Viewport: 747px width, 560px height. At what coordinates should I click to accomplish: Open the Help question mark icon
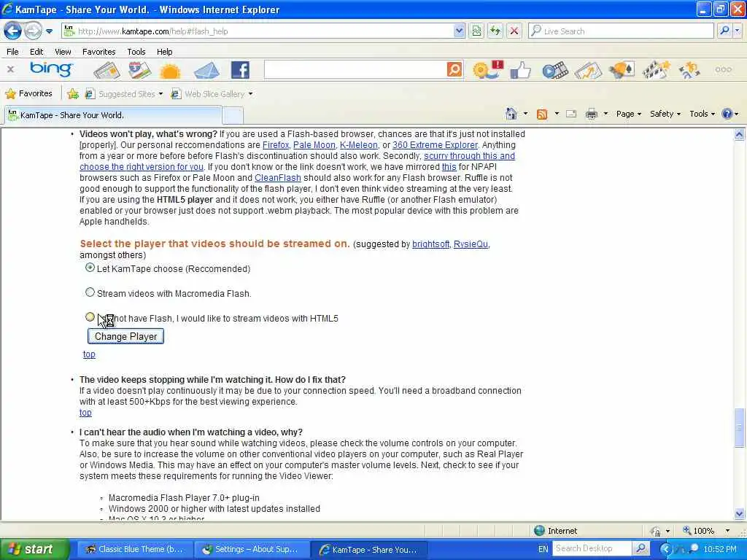point(727,114)
